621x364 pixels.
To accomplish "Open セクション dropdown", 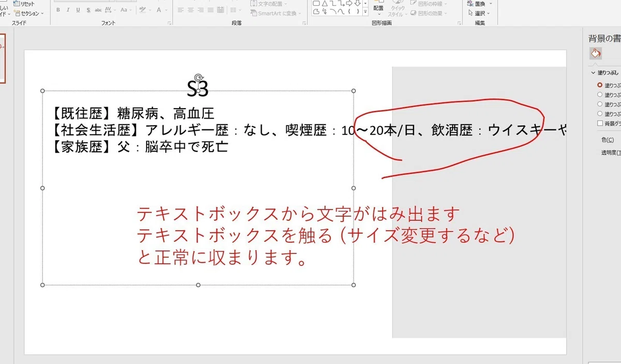I will (x=28, y=13).
